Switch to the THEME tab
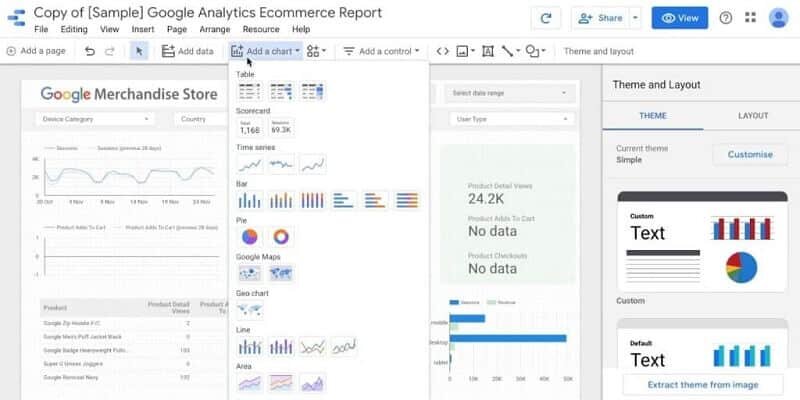 pos(653,116)
